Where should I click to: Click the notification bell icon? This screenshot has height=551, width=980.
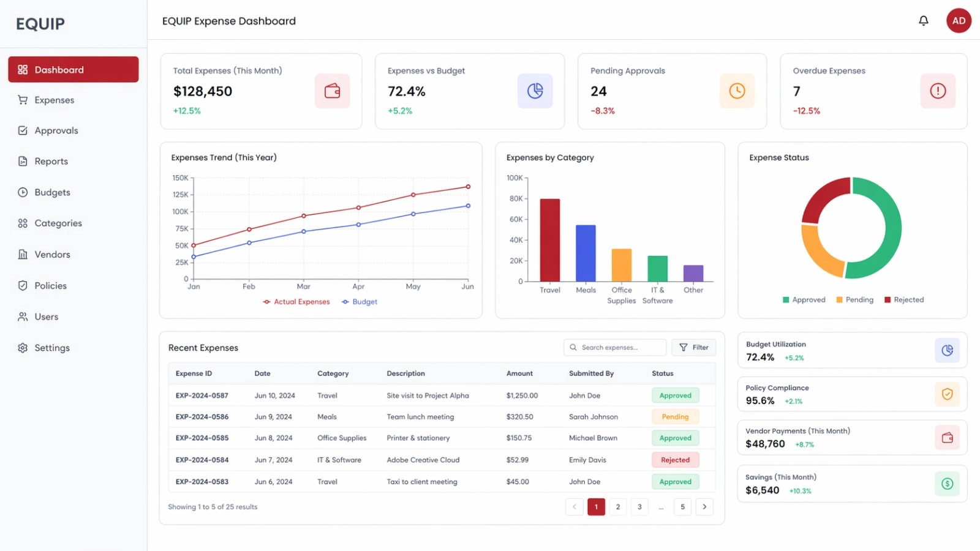tap(923, 21)
